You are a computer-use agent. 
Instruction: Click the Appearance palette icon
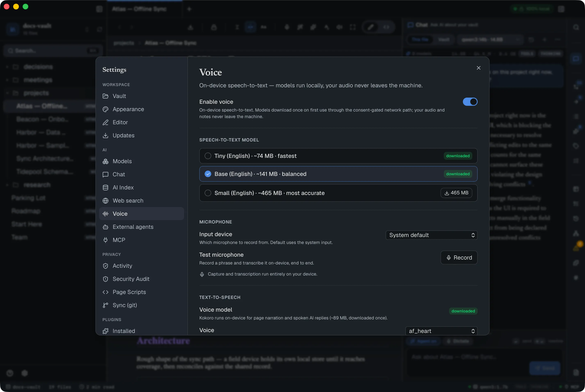pyautogui.click(x=105, y=109)
